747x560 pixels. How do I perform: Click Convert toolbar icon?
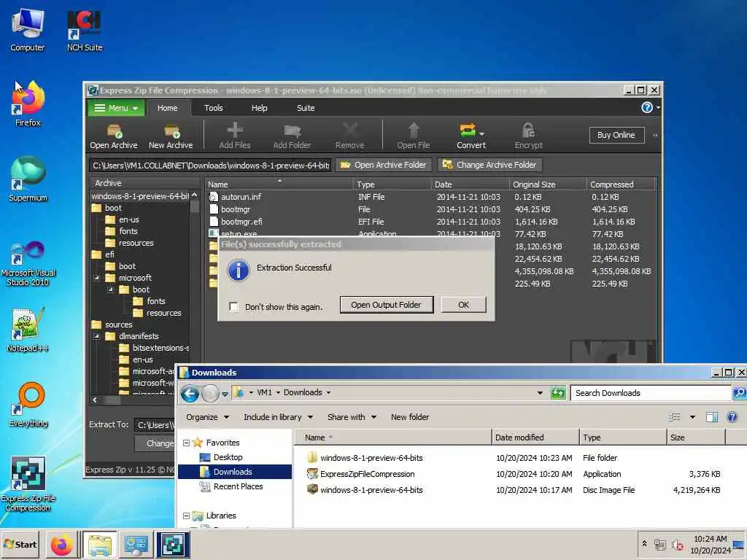tap(471, 136)
